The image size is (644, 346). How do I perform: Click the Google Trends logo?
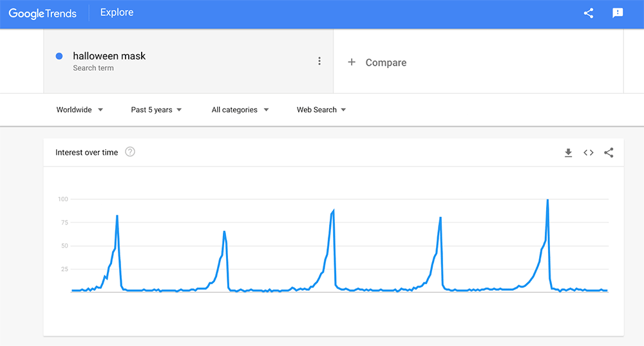pos(43,14)
